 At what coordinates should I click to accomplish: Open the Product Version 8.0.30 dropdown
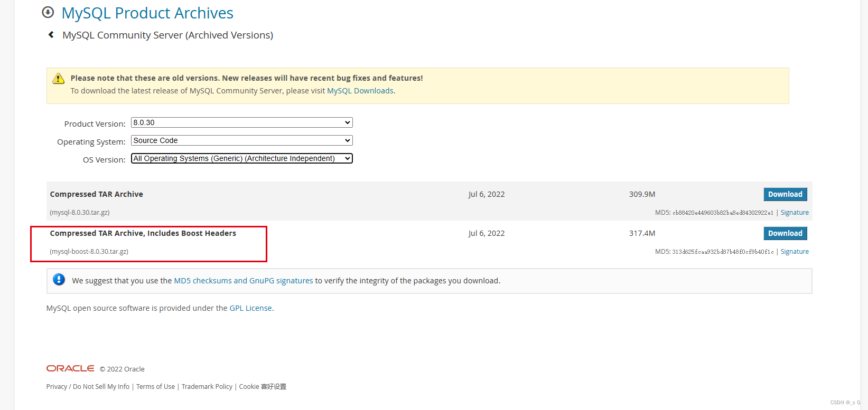pyautogui.click(x=241, y=122)
